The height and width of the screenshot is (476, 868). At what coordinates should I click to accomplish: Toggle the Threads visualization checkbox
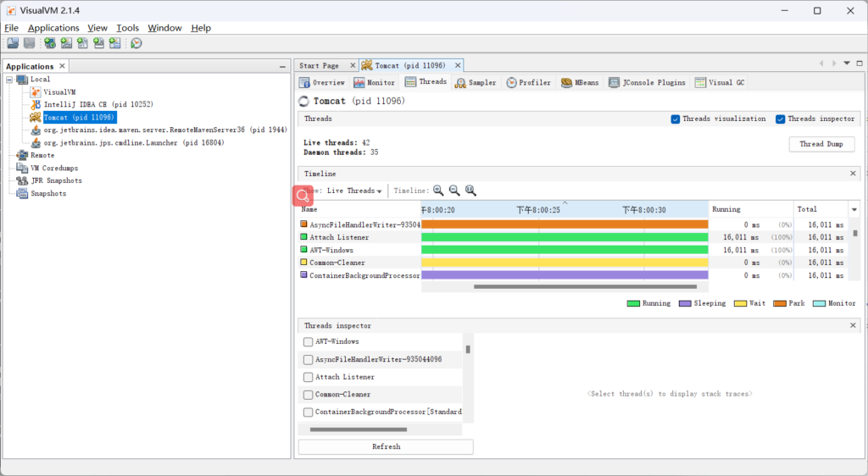676,119
